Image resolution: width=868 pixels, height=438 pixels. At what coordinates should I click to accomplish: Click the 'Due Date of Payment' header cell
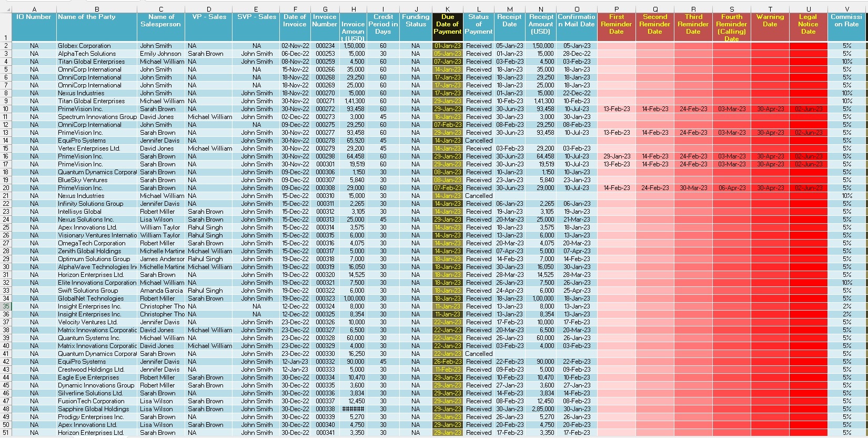(447, 25)
